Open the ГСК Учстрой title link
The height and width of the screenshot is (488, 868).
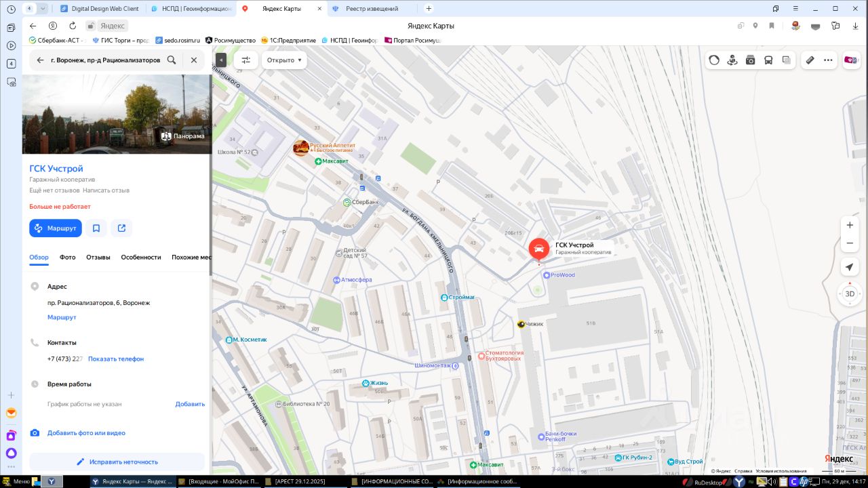(56, 169)
